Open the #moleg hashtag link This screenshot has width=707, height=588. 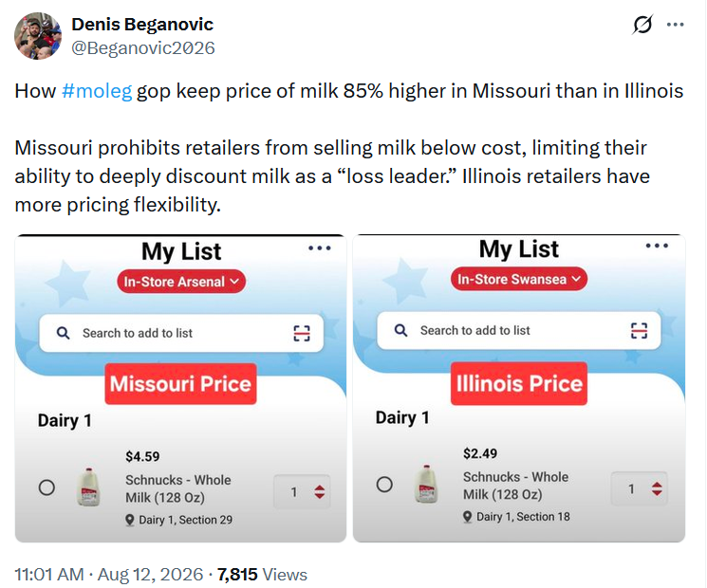tap(97, 90)
